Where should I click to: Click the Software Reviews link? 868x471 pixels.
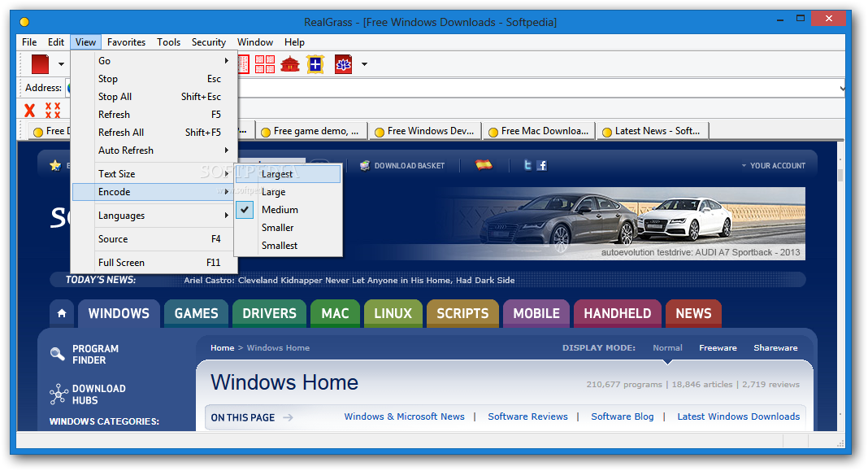click(x=527, y=416)
